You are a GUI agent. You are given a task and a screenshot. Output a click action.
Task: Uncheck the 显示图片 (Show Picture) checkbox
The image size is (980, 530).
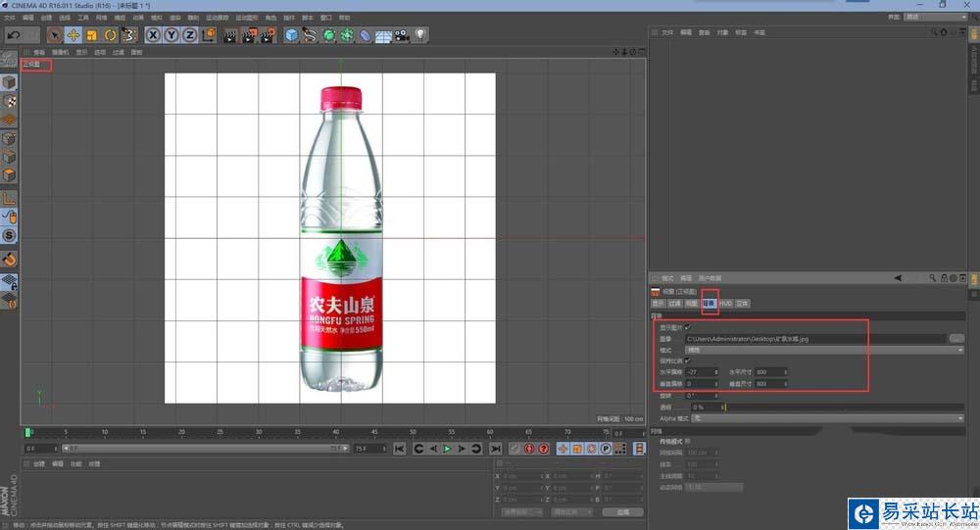[687, 327]
